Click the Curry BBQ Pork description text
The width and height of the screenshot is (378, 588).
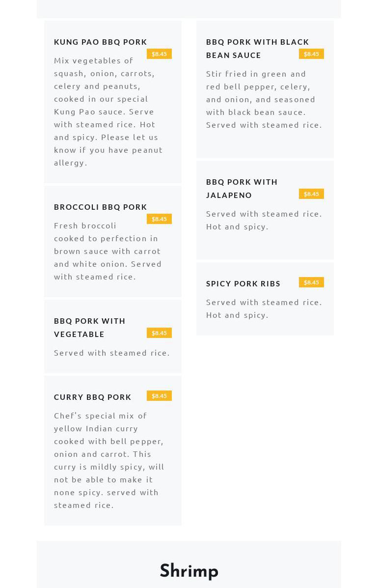click(108, 460)
